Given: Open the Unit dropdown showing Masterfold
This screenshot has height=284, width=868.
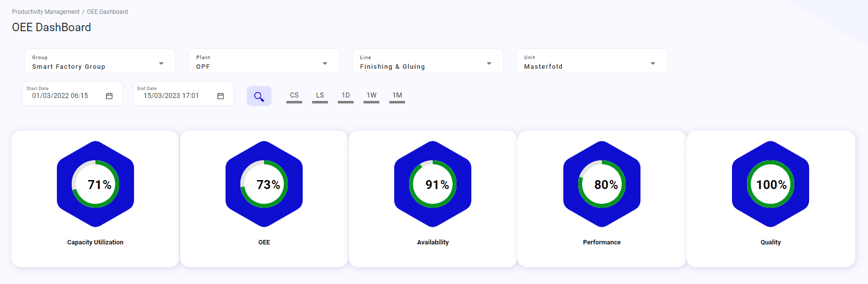Looking at the screenshot, I should point(653,63).
